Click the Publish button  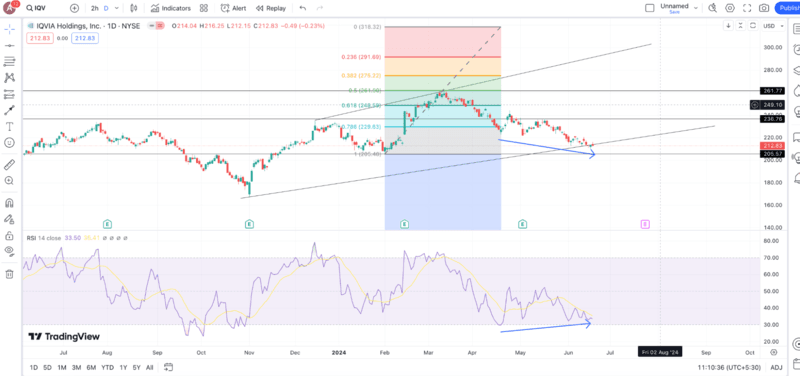(x=788, y=8)
